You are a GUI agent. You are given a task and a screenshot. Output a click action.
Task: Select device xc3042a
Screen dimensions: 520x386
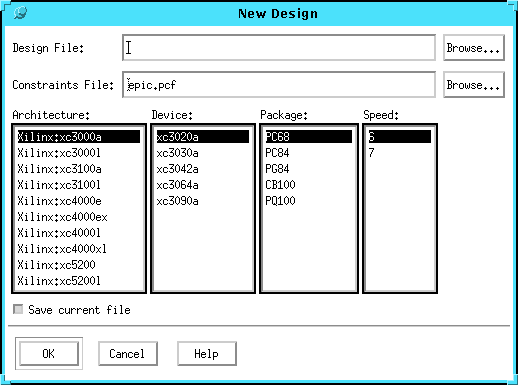(203, 169)
